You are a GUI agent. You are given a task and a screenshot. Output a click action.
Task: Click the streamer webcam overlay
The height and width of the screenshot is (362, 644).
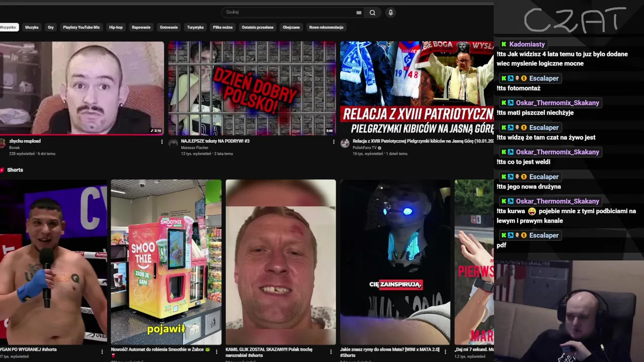[569, 311]
